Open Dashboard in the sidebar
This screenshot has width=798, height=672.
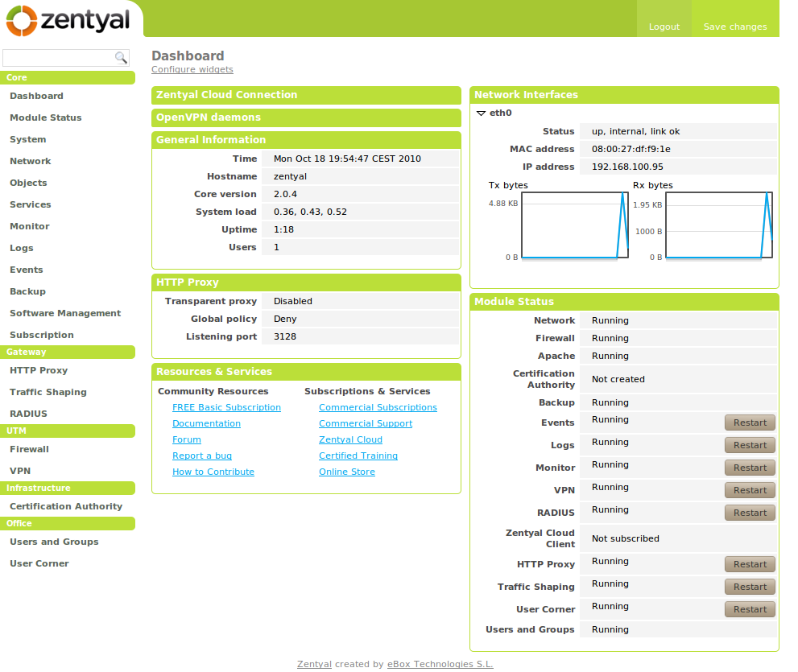[x=37, y=96]
